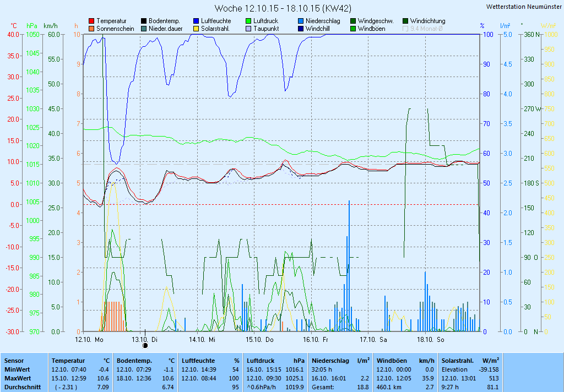
Task: Click the Bodentemp. minimum value -1.1
Action: pyautogui.click(x=169, y=369)
